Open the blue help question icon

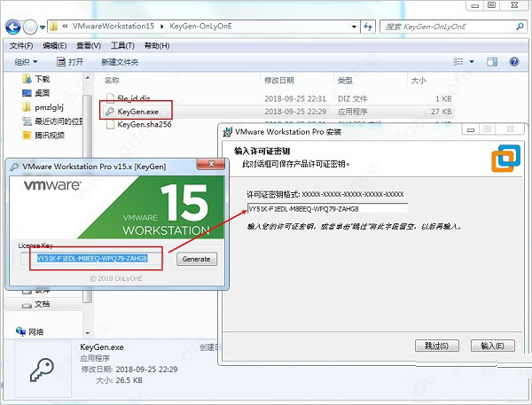514,62
